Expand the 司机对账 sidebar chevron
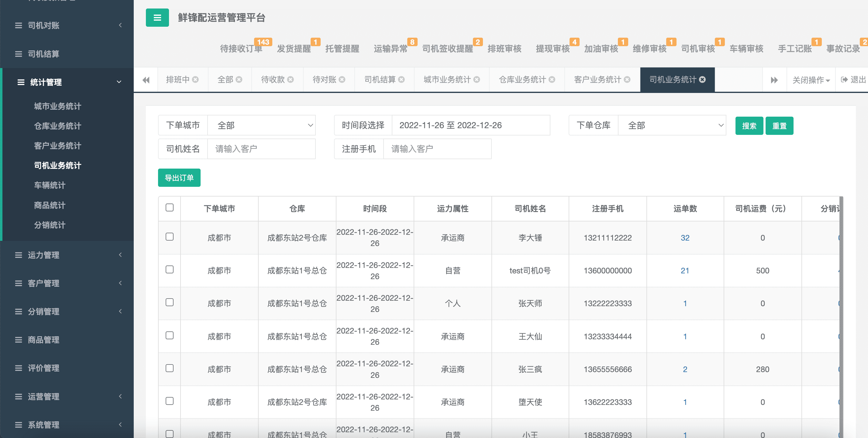 click(x=120, y=25)
